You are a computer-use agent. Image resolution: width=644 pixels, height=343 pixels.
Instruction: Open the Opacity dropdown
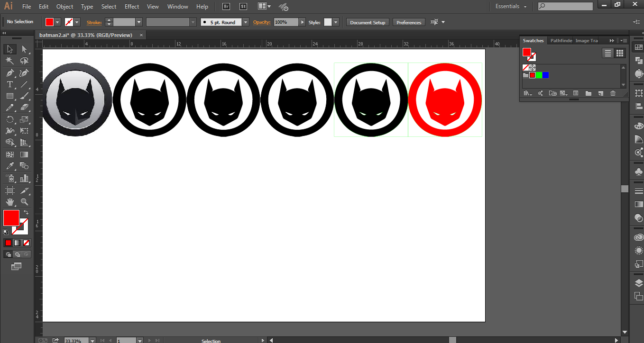coord(302,22)
